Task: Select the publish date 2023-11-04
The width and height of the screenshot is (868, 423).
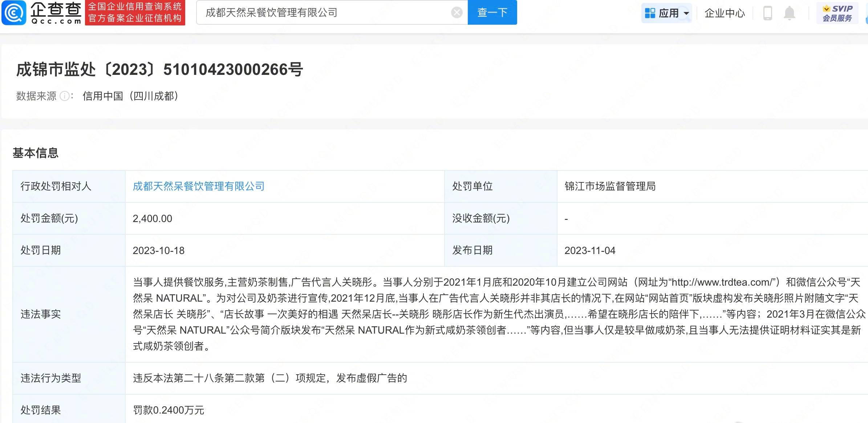Action: pyautogui.click(x=590, y=250)
